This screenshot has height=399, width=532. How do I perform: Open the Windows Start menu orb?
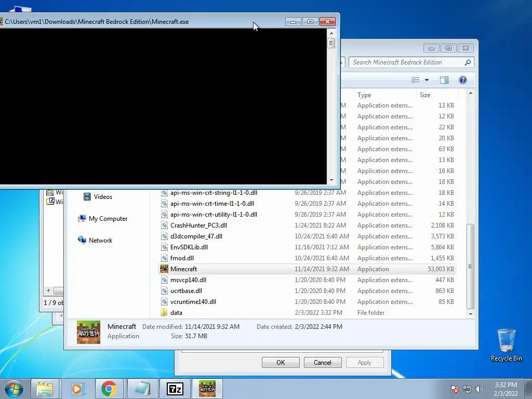tap(14, 389)
